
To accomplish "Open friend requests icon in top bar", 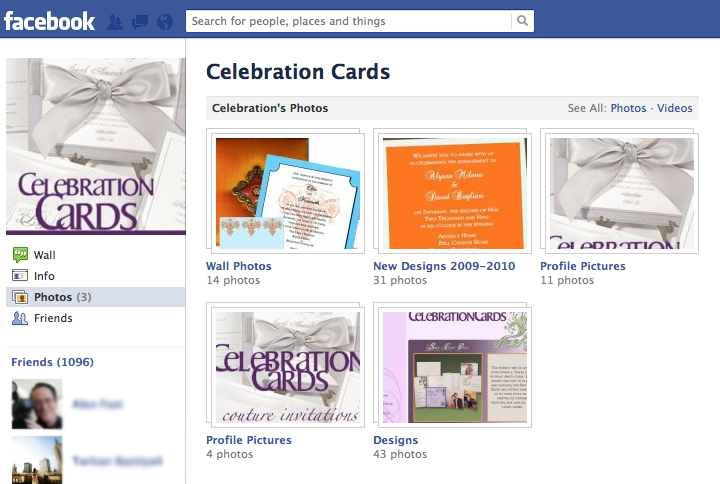I will coord(115,21).
